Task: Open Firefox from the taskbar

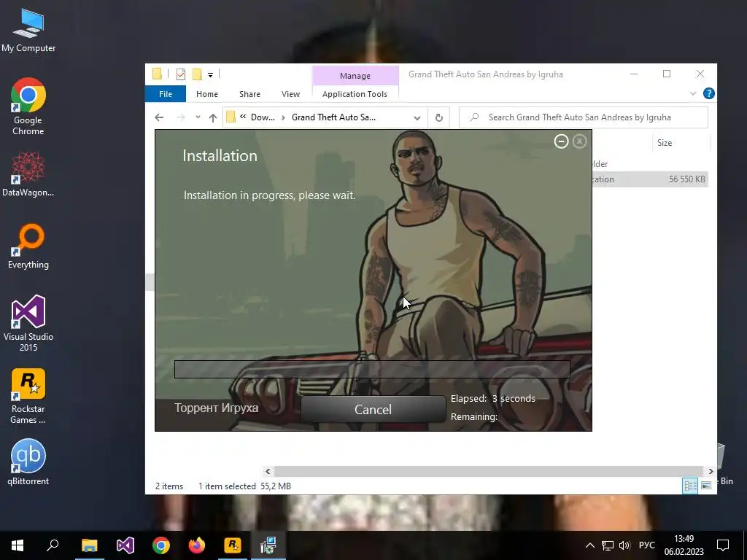Action: [196, 545]
